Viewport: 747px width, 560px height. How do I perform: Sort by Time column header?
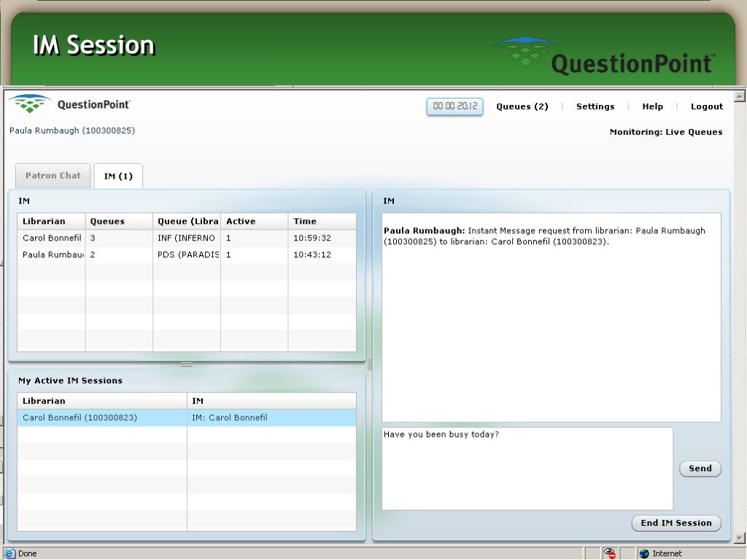click(322, 221)
